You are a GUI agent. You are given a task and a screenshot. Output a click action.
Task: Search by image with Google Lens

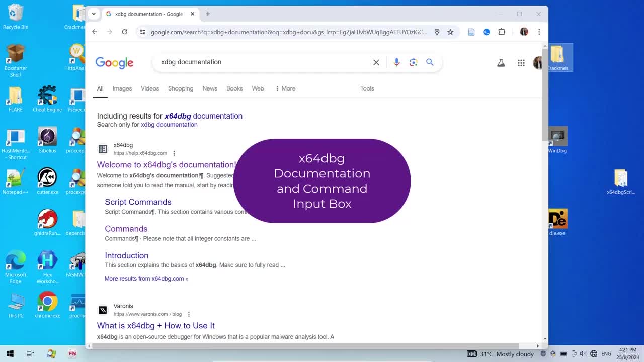[413, 62]
